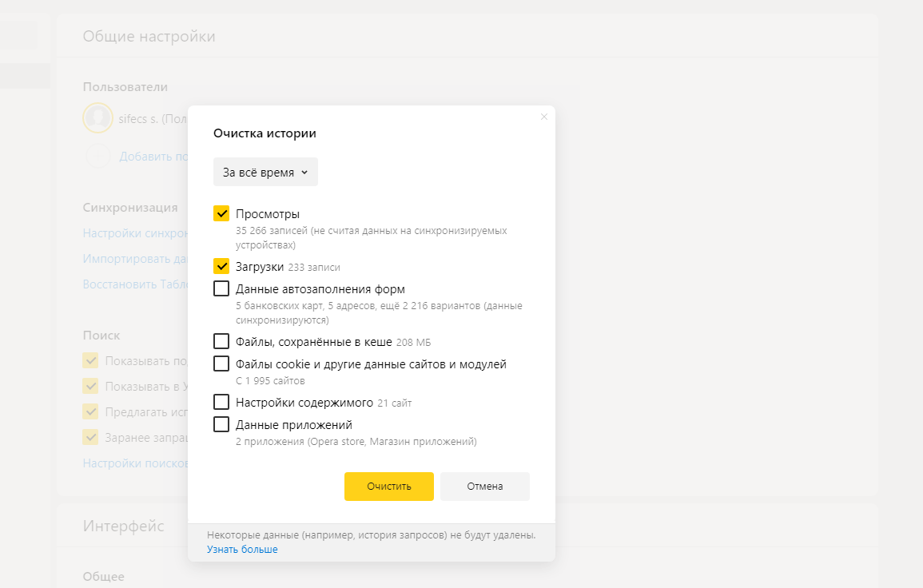
Task: Open Настройки синхронизации link
Action: point(135,233)
